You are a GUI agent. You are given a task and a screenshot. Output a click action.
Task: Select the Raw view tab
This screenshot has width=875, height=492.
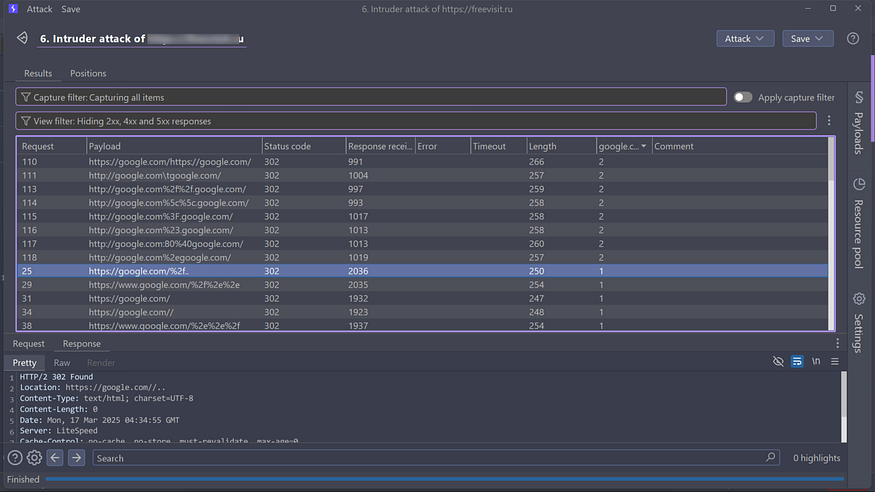coord(61,363)
